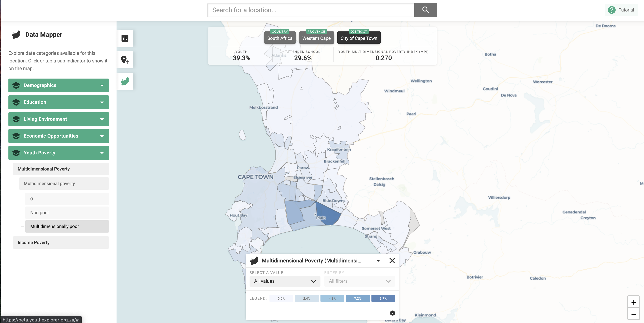Viewport: 644px width, 323px height.
Task: Open the Income Poverty item
Action: pyautogui.click(x=61, y=243)
